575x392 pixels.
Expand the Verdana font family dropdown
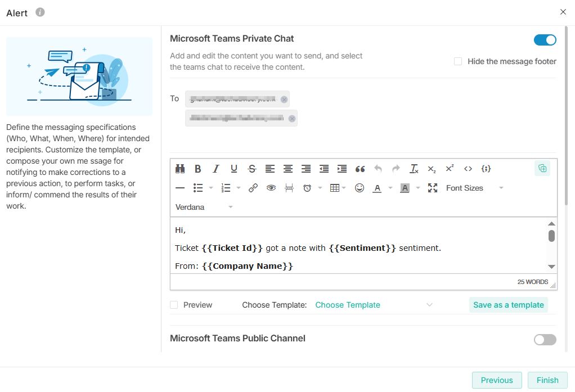204,207
